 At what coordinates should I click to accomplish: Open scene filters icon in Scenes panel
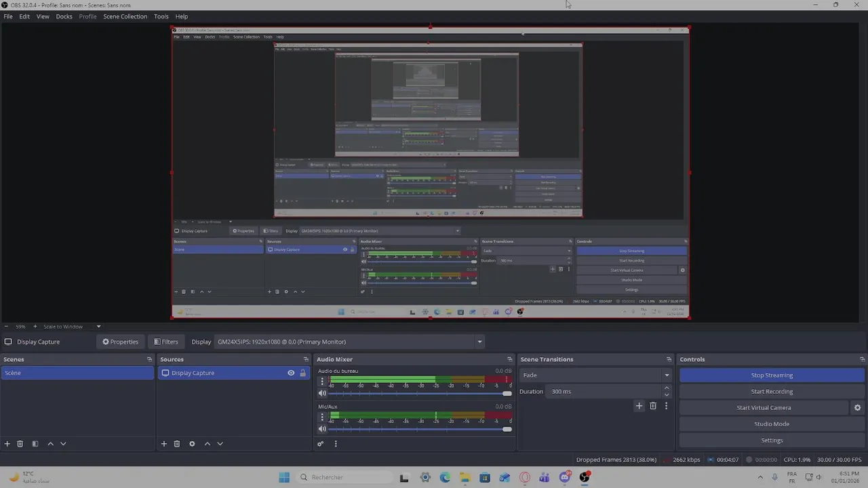(35, 444)
